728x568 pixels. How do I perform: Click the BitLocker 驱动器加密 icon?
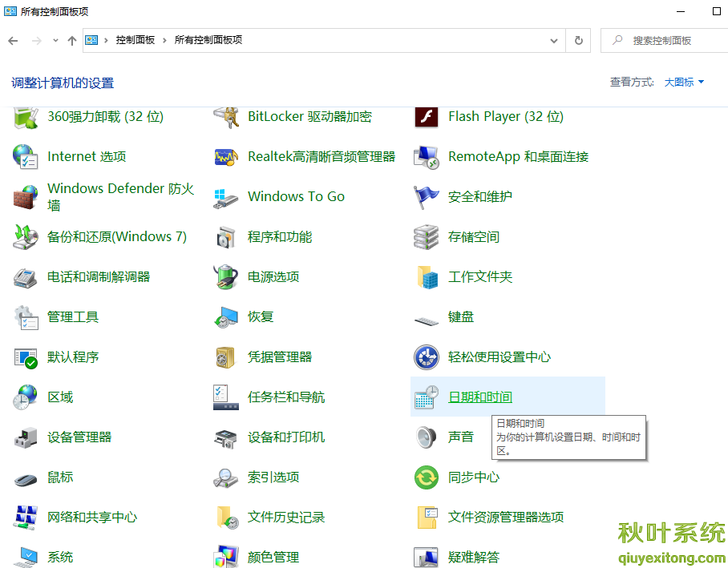[x=226, y=117]
